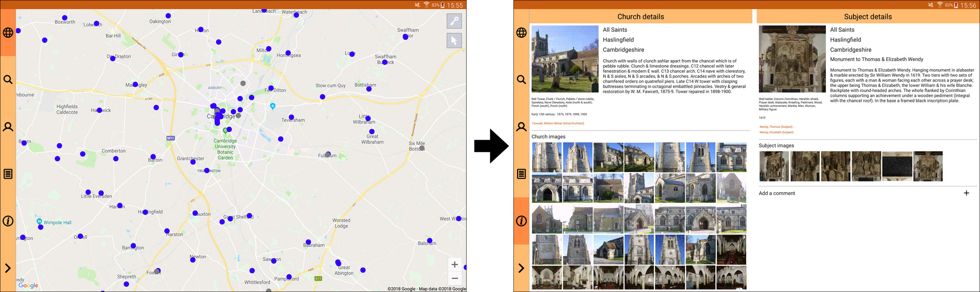Open the Wendy, Elizabeth (Subject) link
Image resolution: width=980 pixels, height=292 pixels.
point(776,132)
